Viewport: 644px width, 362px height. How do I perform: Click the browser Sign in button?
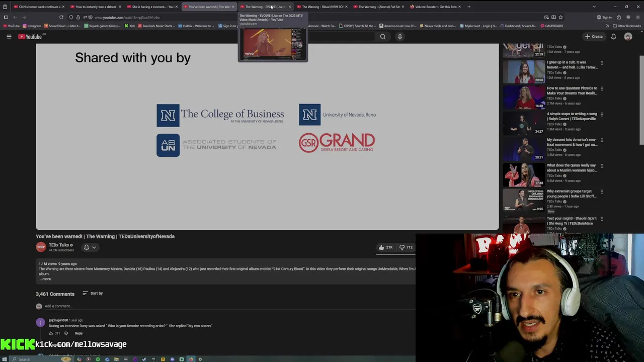pyautogui.click(x=604, y=17)
